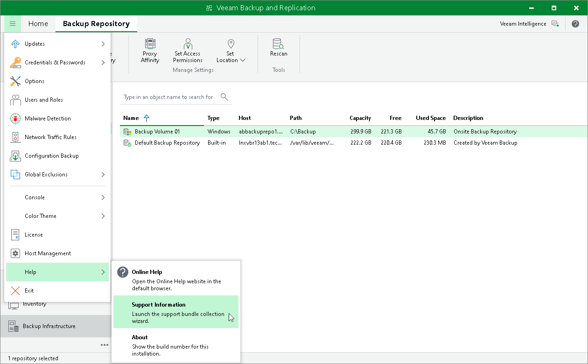Sort by the Description column header
Screen dimensions: 588x364
(x=469, y=118)
